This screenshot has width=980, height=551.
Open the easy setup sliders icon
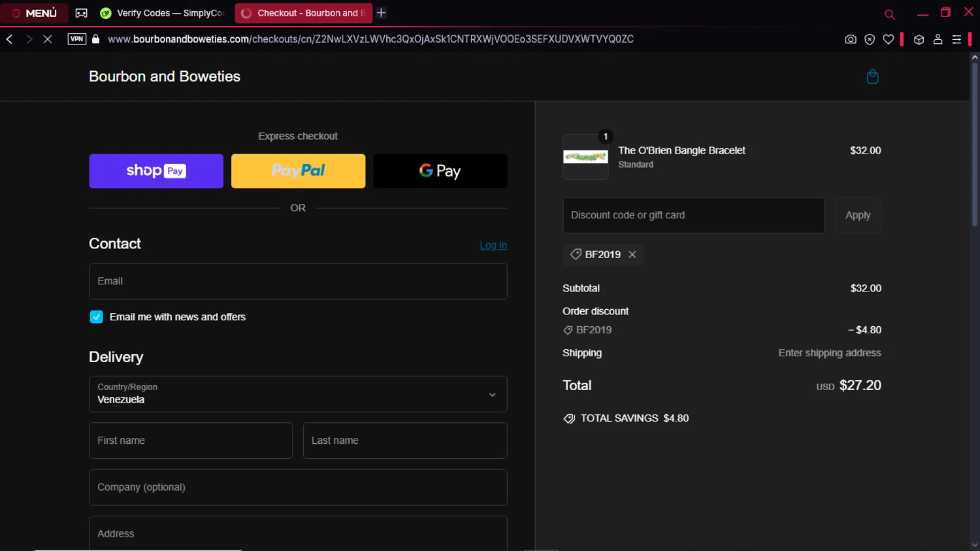956,40
